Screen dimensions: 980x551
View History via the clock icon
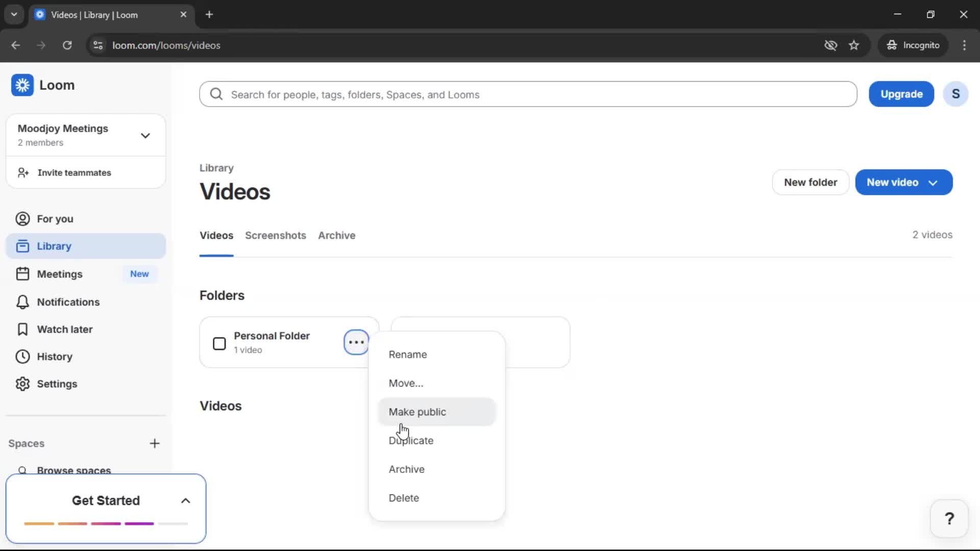pos(22,357)
